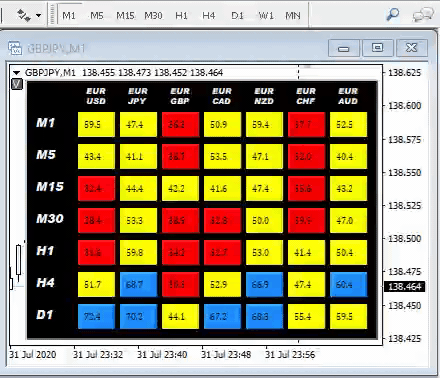Viewport: 440px width, 378px height.
Task: Click the M15 EUR CAD cell 41.6
Action: 222,188
